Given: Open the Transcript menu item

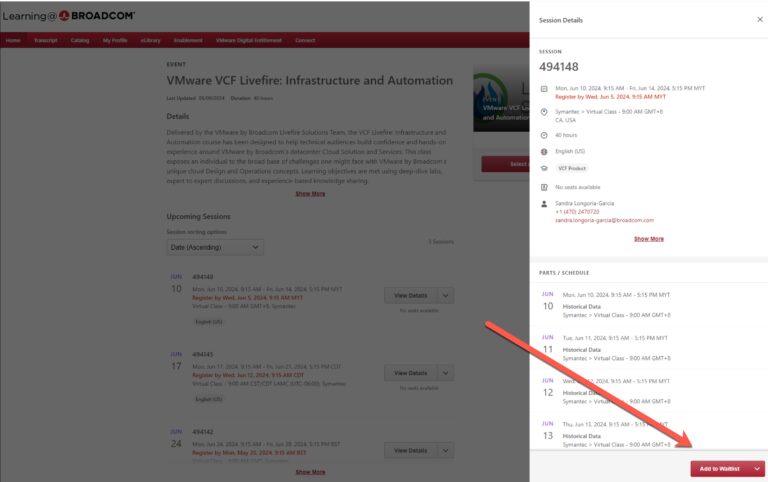Looking at the screenshot, I should click(x=46, y=40).
